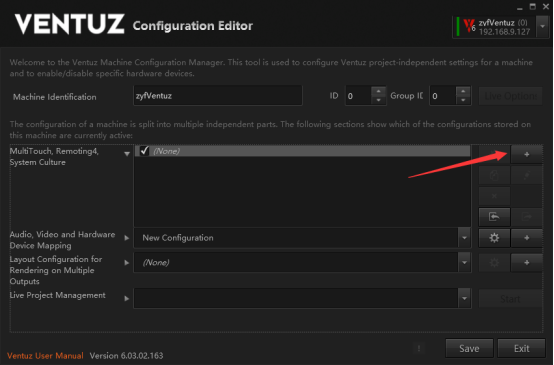Click the dimmed Live Options button

point(511,96)
